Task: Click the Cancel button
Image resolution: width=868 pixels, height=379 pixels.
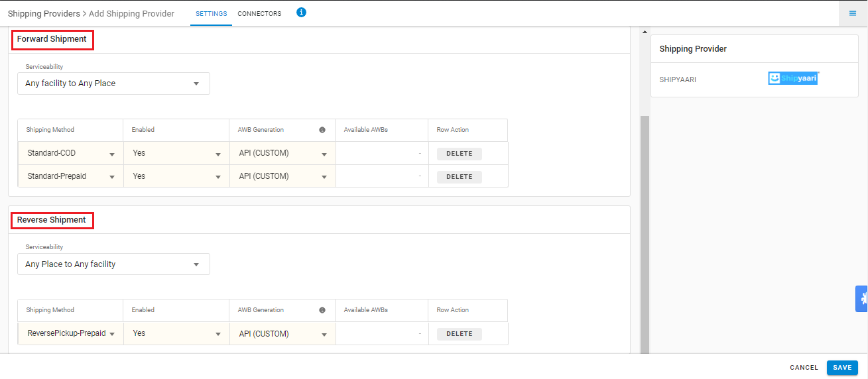Action: pyautogui.click(x=804, y=368)
